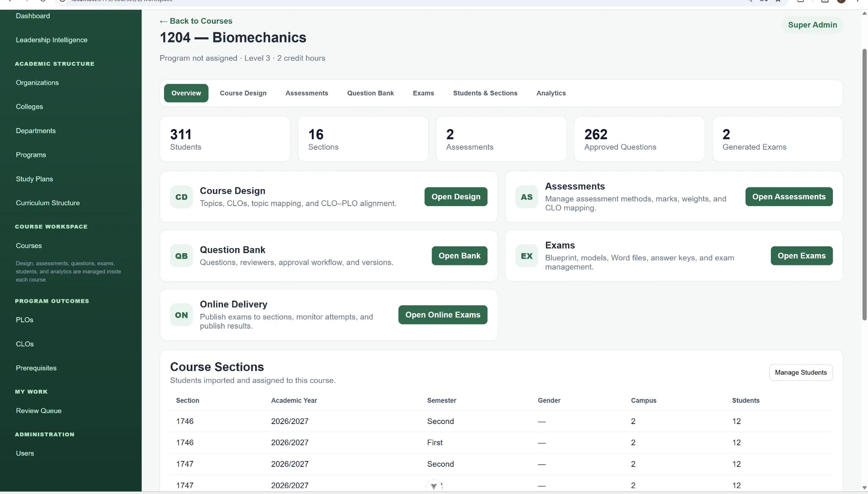Image resolution: width=868 pixels, height=494 pixels.
Task: Switch to the Course Design tab
Action: (x=243, y=93)
